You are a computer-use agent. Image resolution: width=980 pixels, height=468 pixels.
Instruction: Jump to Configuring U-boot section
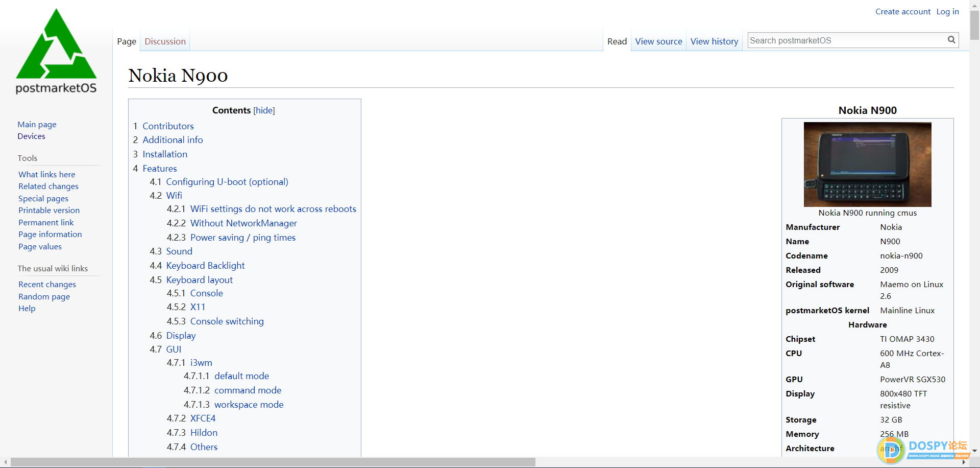(227, 182)
